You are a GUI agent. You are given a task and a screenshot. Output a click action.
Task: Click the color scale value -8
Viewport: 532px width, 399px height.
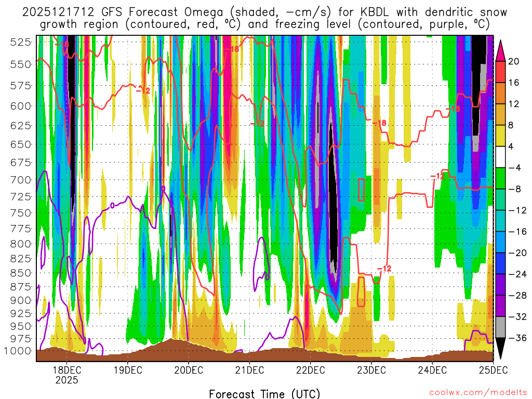tap(515, 189)
